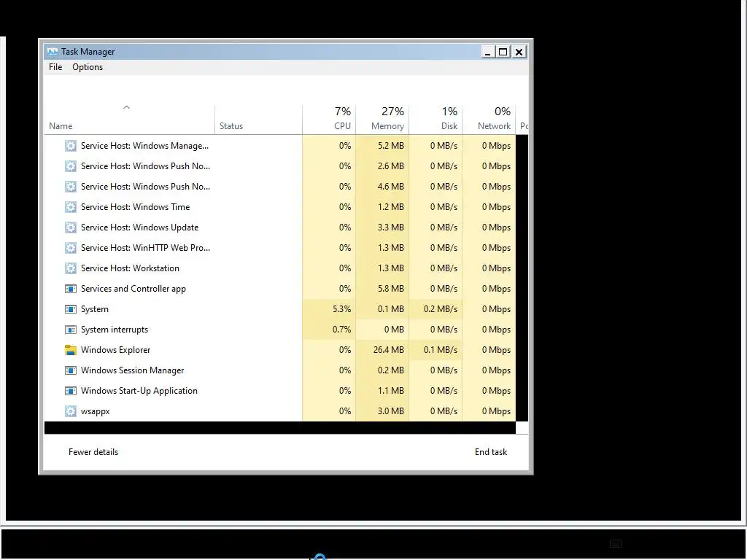Select the System interrupts row
747x560 pixels.
click(280, 330)
